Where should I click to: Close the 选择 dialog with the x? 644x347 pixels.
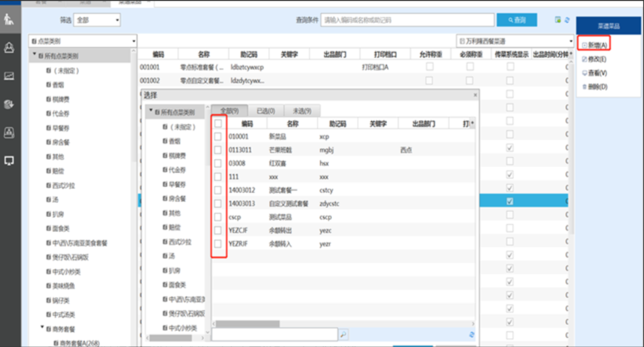475,95
